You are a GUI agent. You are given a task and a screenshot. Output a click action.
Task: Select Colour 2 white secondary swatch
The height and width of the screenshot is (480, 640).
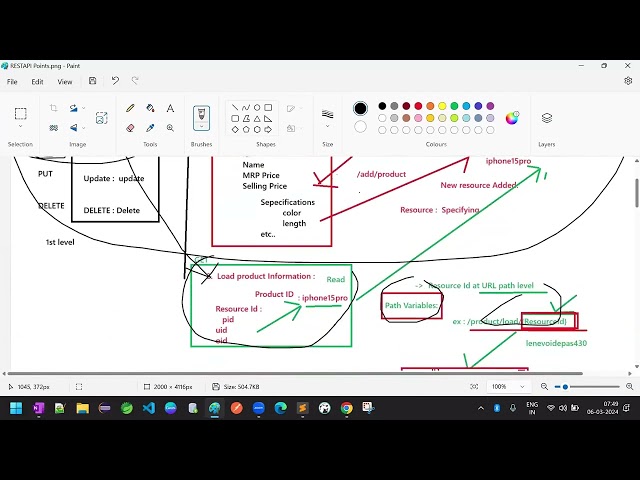[x=360, y=127]
